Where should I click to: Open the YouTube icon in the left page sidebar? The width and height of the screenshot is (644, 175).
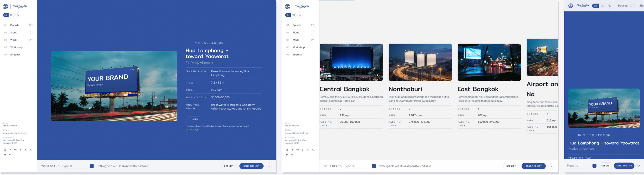coord(15,150)
